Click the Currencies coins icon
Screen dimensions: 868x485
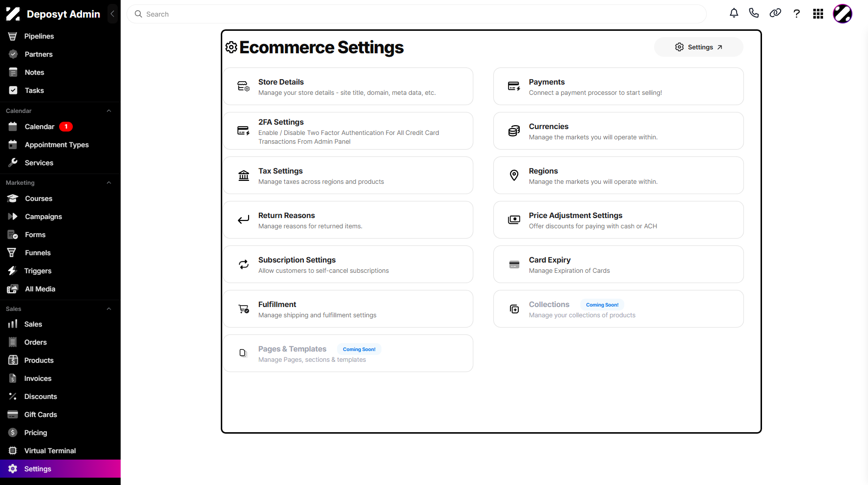(x=514, y=131)
